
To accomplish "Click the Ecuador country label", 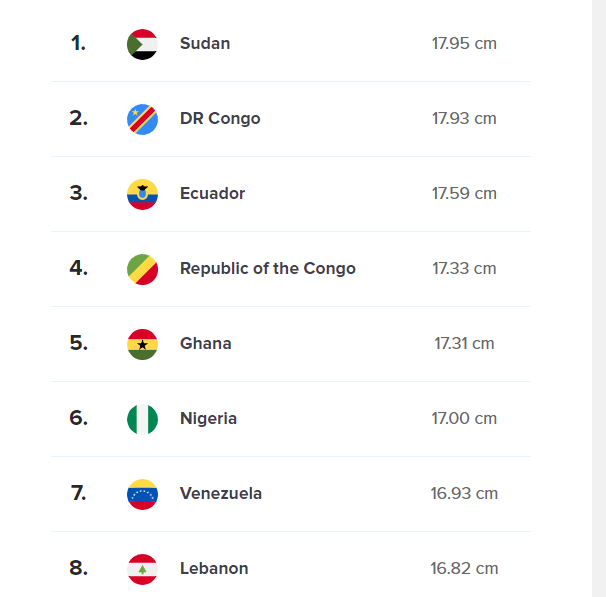I will [212, 193].
